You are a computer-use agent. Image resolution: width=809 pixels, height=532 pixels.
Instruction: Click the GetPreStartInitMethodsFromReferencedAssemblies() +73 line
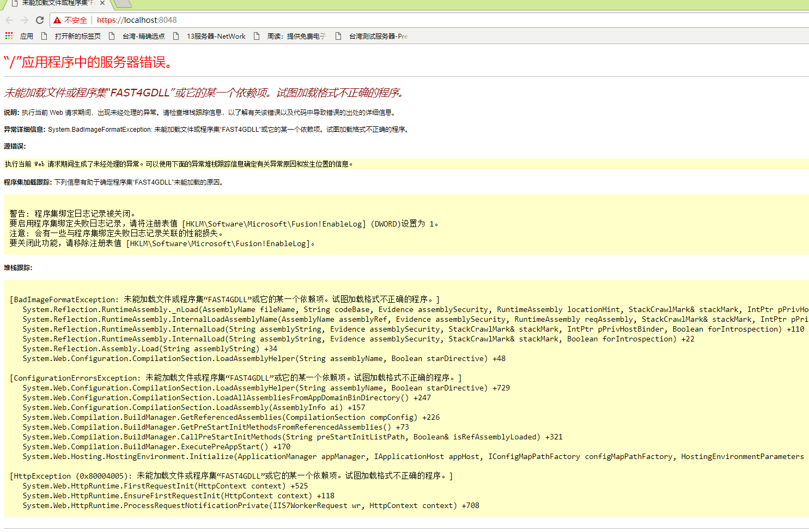pyautogui.click(x=216, y=427)
